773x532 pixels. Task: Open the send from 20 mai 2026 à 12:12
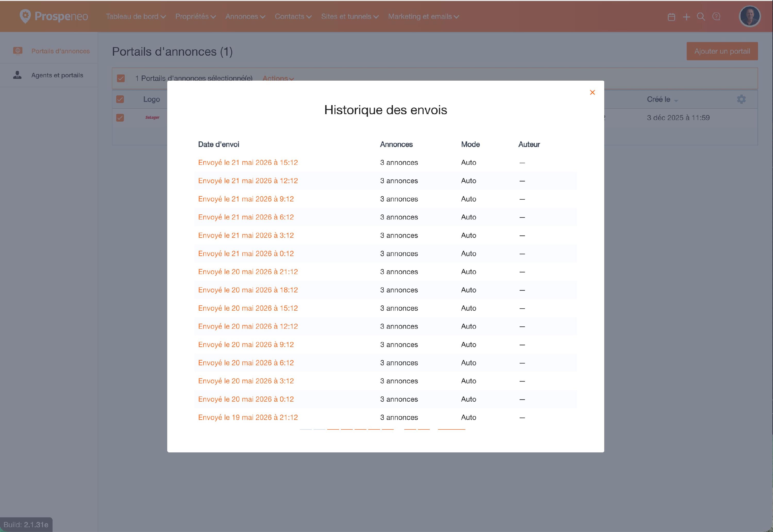(248, 326)
